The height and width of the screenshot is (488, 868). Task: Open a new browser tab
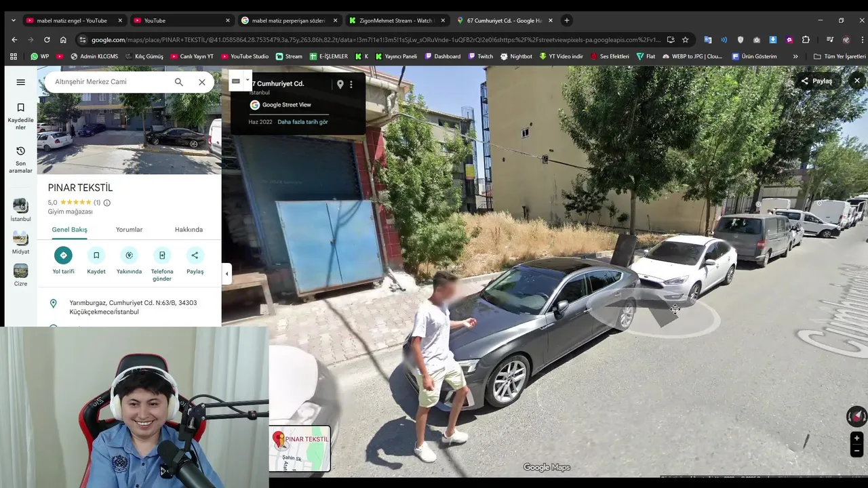point(567,20)
